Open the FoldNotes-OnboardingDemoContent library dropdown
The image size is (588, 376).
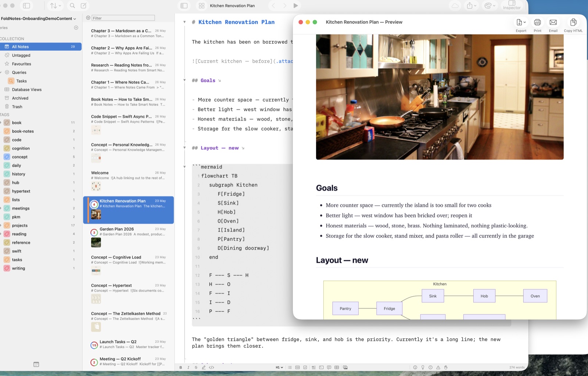point(39,18)
